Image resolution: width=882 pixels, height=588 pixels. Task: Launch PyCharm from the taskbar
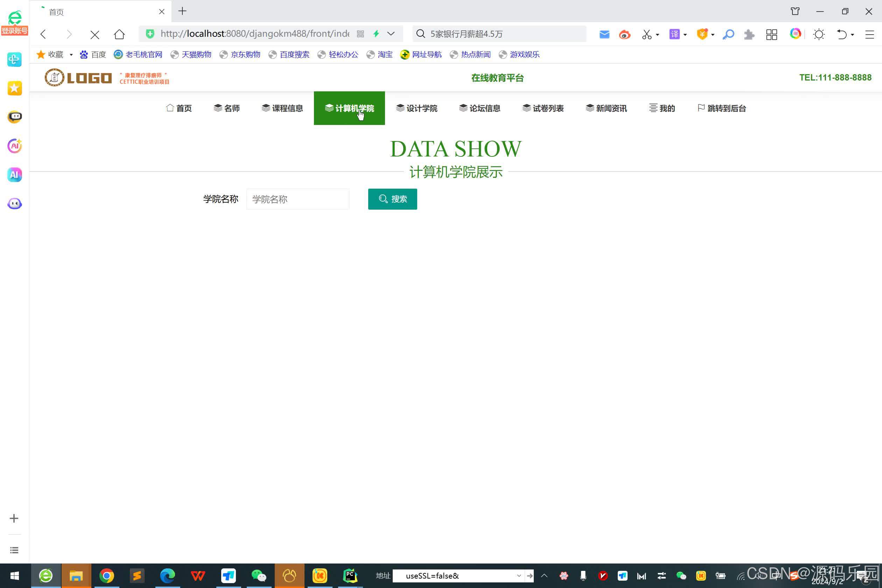[x=350, y=576]
